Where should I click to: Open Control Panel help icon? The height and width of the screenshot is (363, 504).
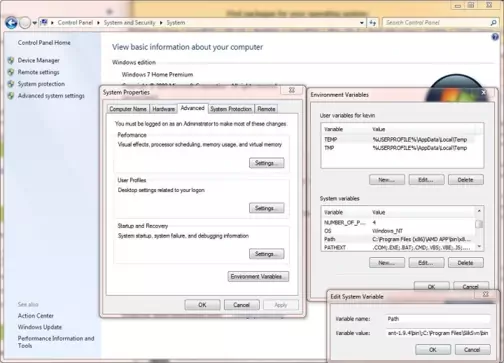(495, 37)
